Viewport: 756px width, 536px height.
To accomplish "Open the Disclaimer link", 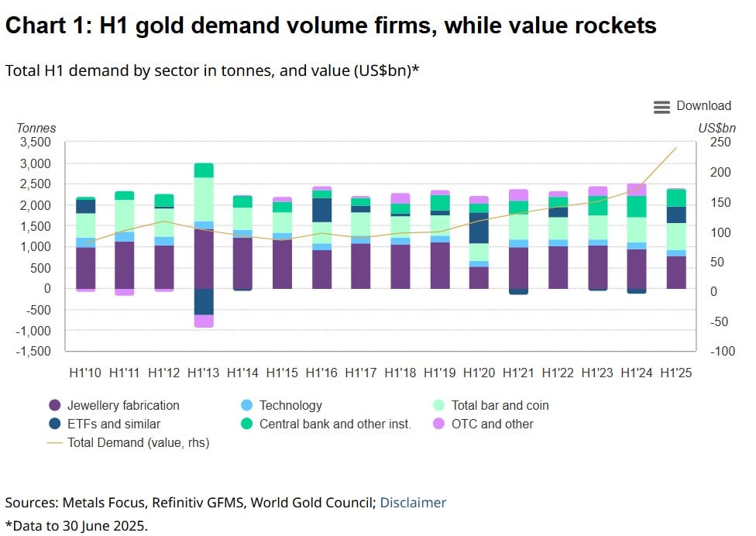I will tap(413, 502).
